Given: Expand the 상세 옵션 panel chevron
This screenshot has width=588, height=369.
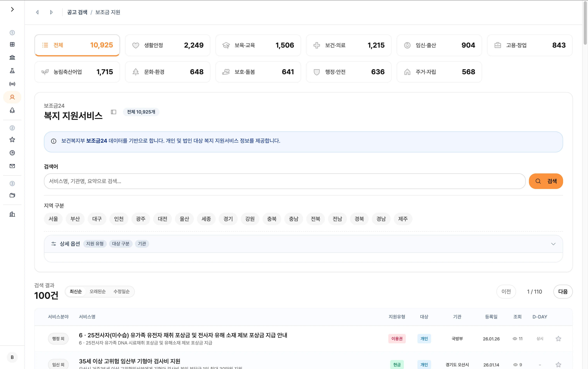Looking at the screenshot, I should tap(553, 244).
